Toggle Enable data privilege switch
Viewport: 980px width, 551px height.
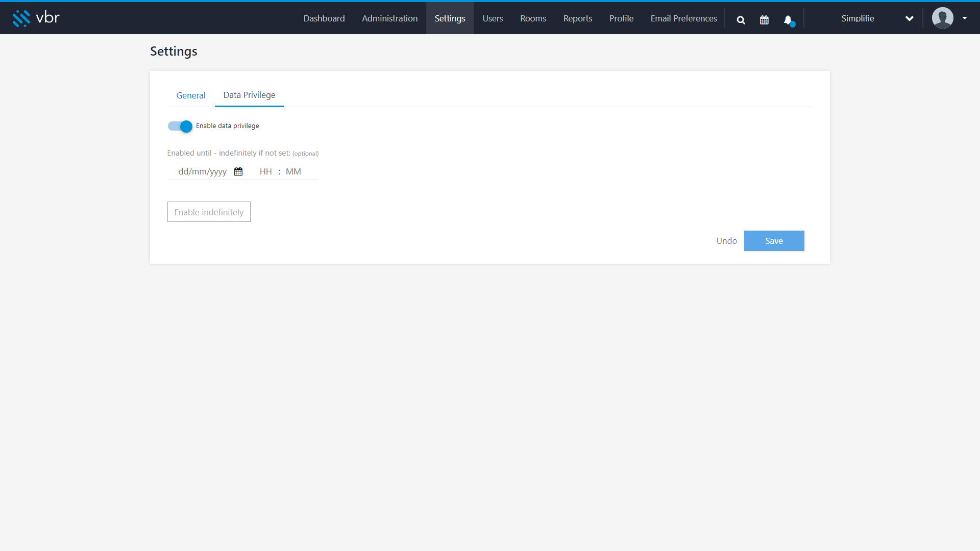pos(180,126)
